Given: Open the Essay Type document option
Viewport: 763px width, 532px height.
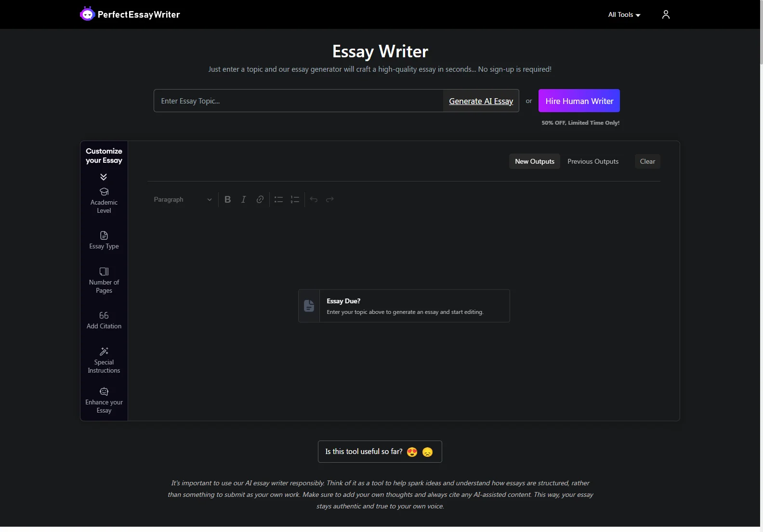Looking at the screenshot, I should (x=104, y=240).
